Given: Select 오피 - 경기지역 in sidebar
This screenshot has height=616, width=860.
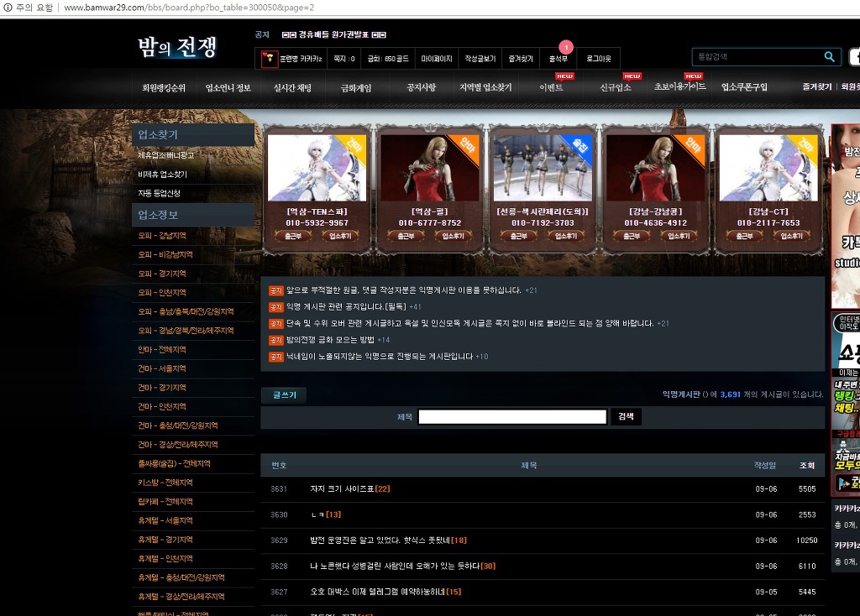Looking at the screenshot, I should pyautogui.click(x=162, y=274).
